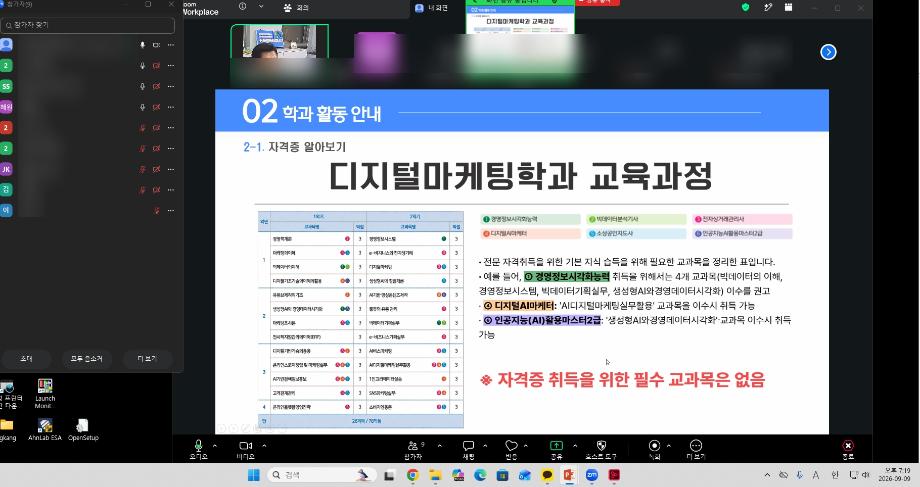The width and height of the screenshot is (920, 487).
Task: Open Chrome from the taskbar
Action: tap(412, 475)
